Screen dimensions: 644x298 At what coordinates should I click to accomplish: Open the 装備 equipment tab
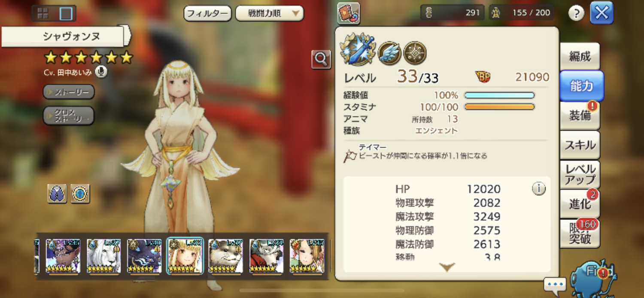(x=580, y=116)
